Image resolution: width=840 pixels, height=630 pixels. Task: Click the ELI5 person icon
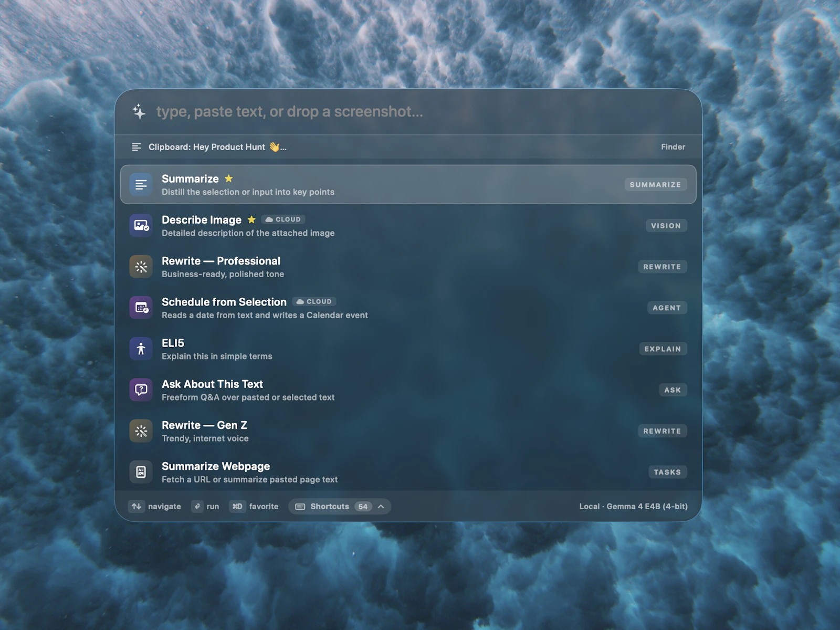[141, 349]
